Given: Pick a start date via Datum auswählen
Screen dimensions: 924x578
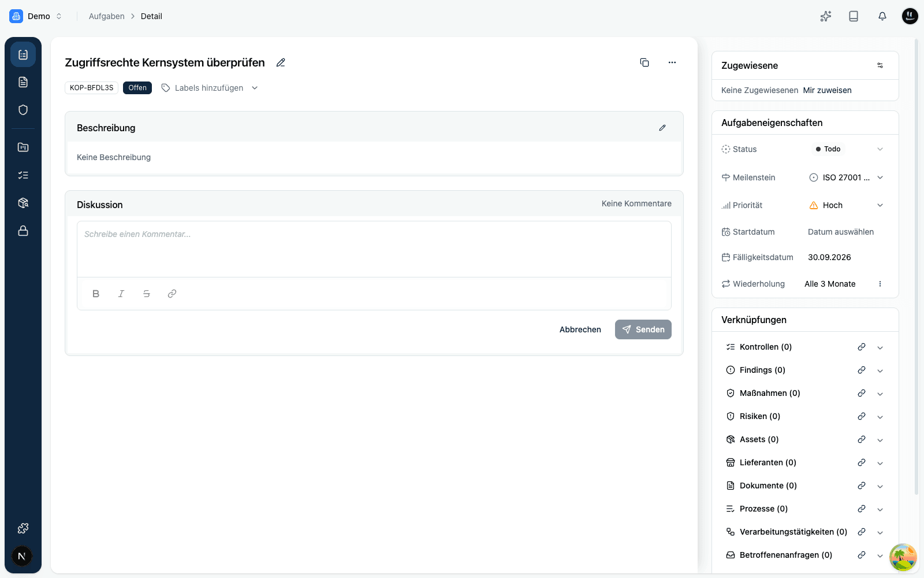Looking at the screenshot, I should [841, 232].
